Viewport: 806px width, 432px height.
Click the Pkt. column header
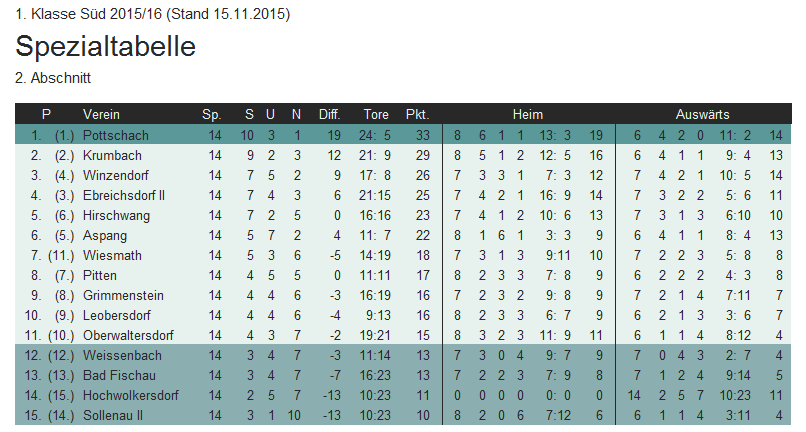coord(417,114)
